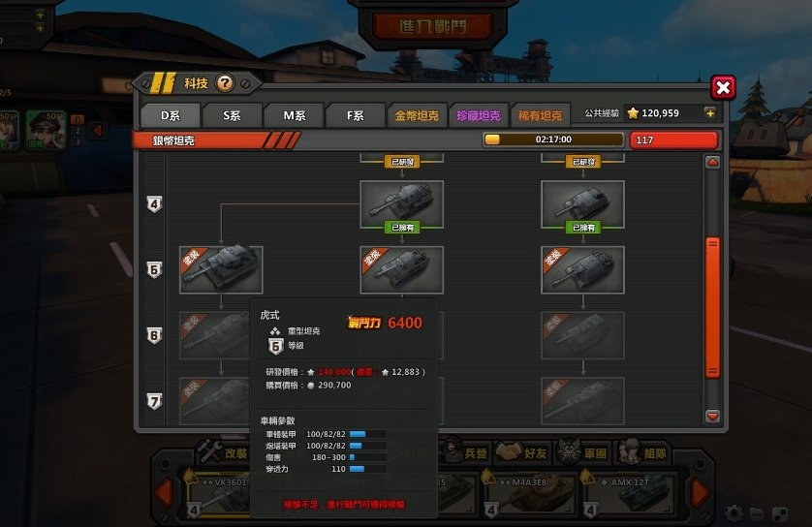Open the 珍藏坦克 tab
This screenshot has height=527, width=812.
pyautogui.click(x=479, y=115)
